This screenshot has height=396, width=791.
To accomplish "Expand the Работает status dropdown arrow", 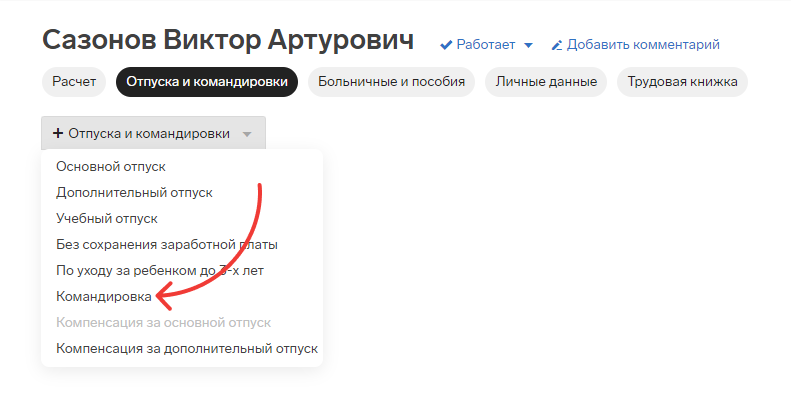I will point(528,45).
